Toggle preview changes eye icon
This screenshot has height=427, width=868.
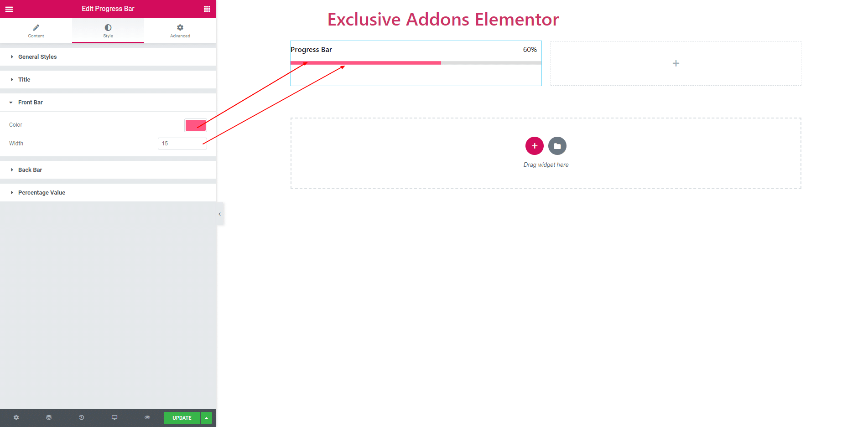click(x=147, y=417)
